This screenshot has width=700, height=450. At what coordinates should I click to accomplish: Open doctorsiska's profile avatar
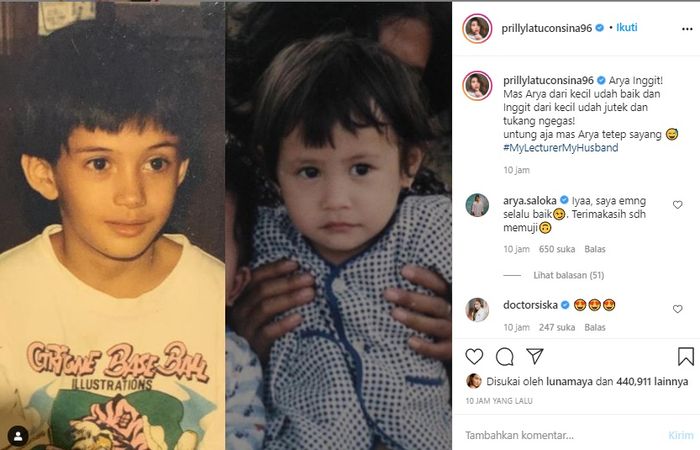pos(477,309)
